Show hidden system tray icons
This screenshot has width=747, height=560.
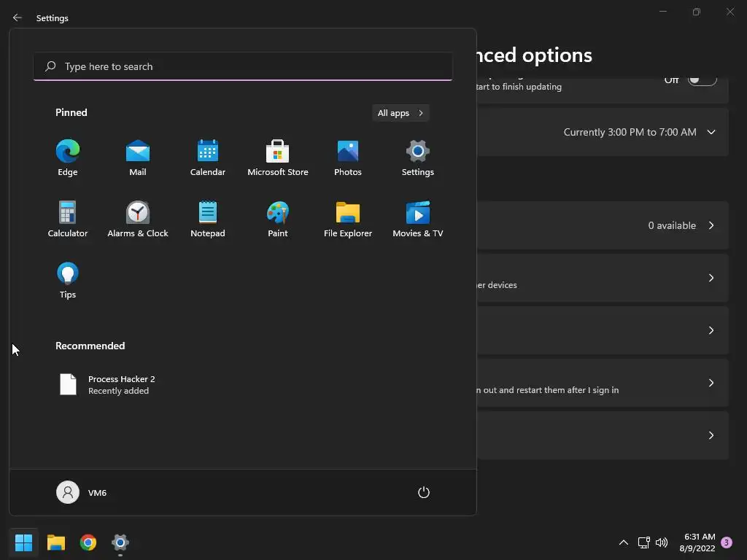[623, 542]
